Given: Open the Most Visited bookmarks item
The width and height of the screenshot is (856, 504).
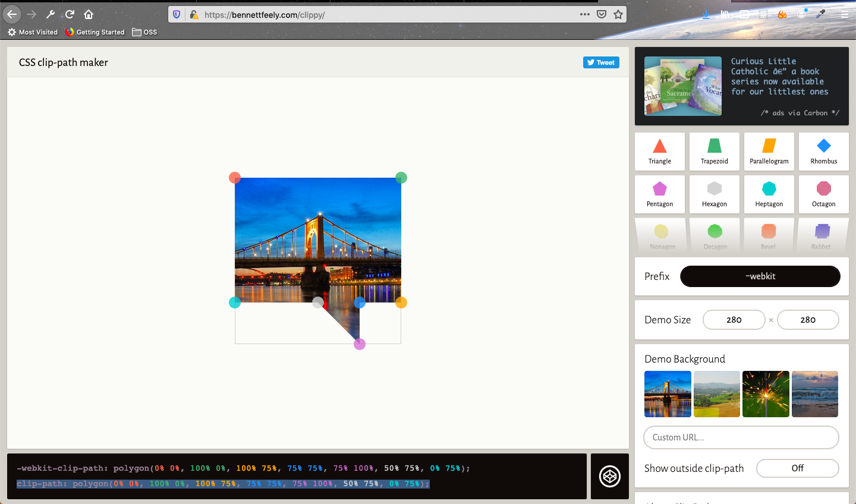Looking at the screenshot, I should pos(33,32).
